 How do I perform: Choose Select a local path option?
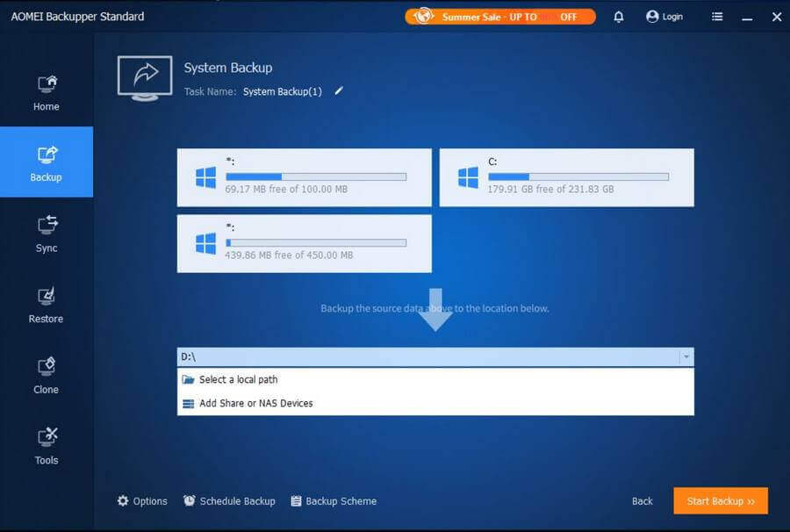click(435, 379)
